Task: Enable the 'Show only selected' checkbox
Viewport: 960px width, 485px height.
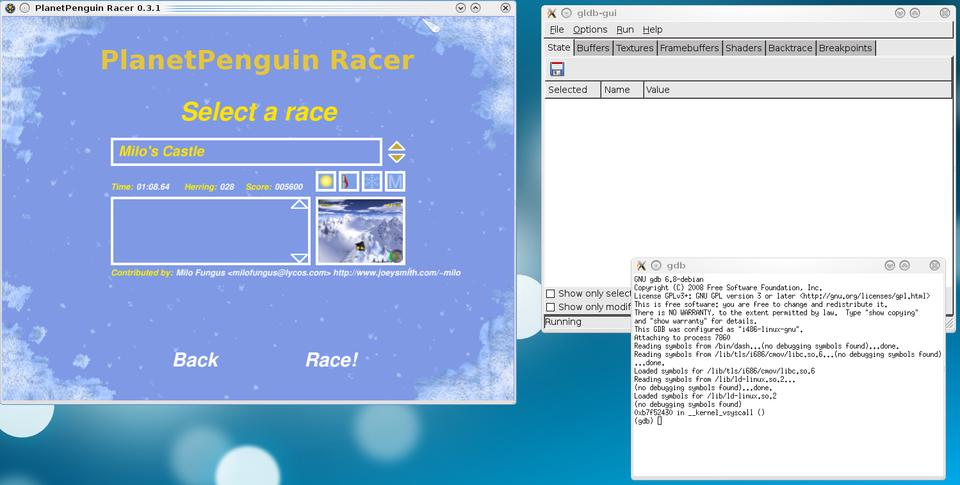Action: point(551,294)
